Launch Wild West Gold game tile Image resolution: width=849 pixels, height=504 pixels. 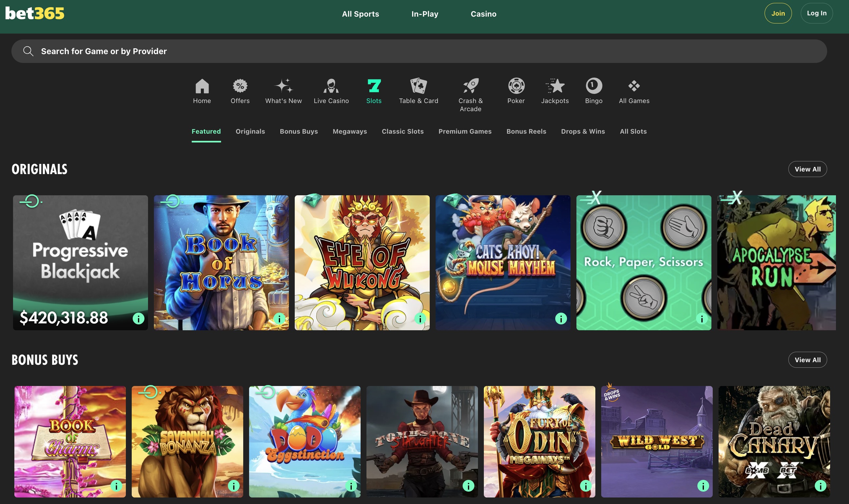pyautogui.click(x=657, y=441)
